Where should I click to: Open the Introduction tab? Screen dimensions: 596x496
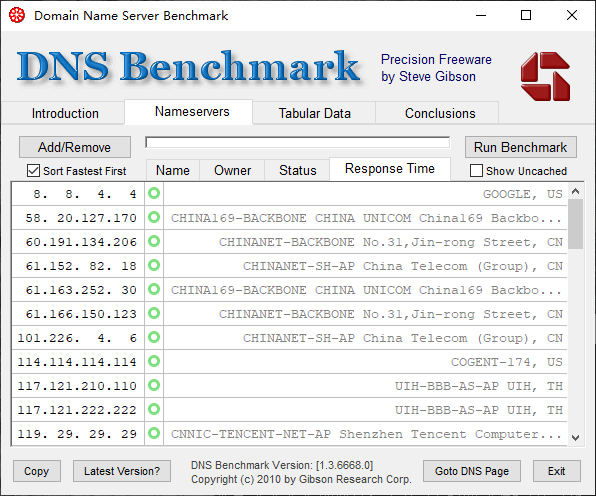(65, 113)
